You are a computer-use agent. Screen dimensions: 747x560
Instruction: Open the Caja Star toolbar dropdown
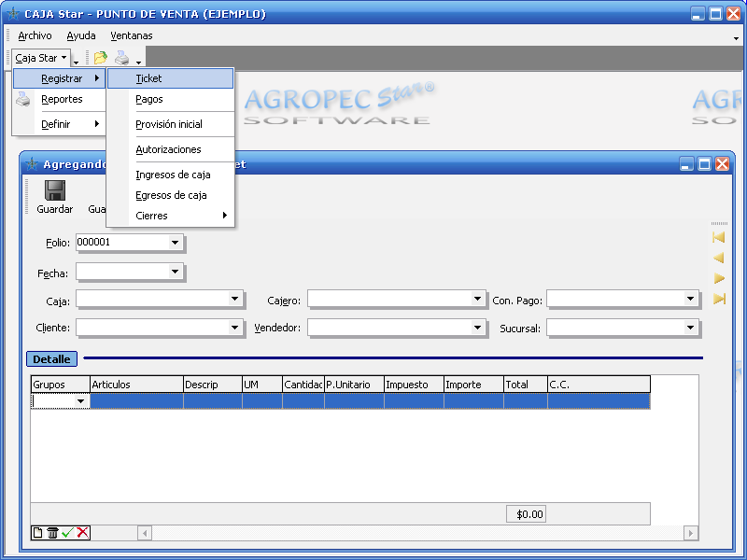(41, 58)
